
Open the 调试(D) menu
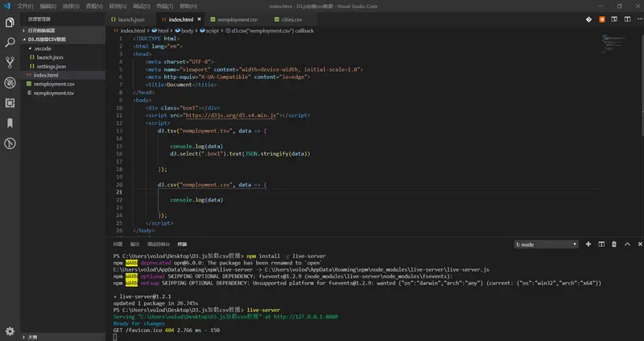tap(142, 6)
